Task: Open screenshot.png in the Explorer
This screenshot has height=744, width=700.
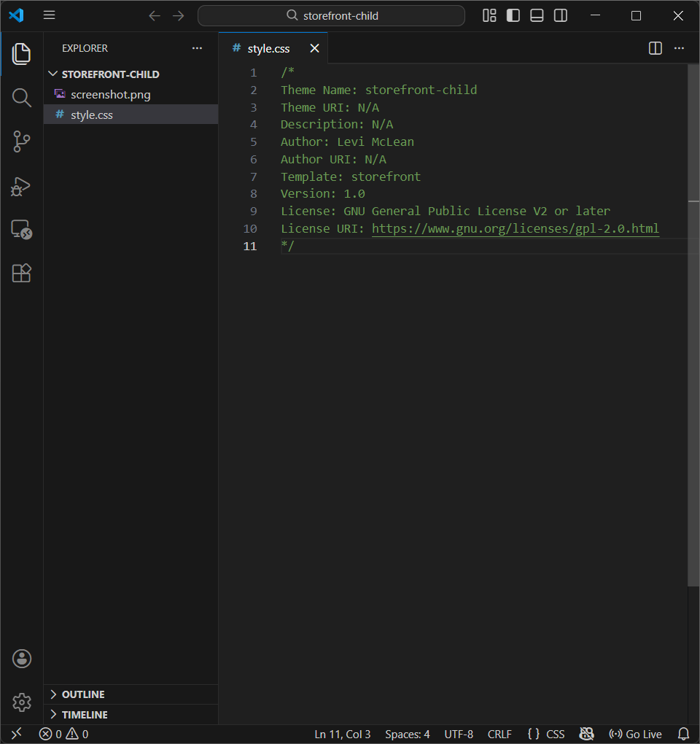Action: (110, 95)
